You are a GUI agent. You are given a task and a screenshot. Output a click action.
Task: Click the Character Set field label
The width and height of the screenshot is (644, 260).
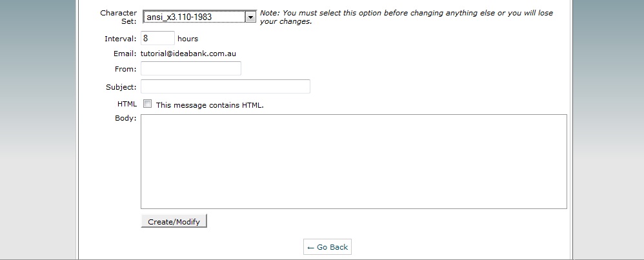pos(118,17)
